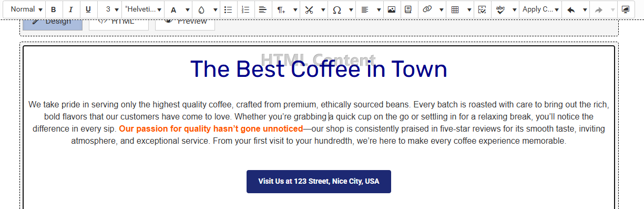Expand the Helvetica font name dropdown
644x209 pixels.
point(143,9)
